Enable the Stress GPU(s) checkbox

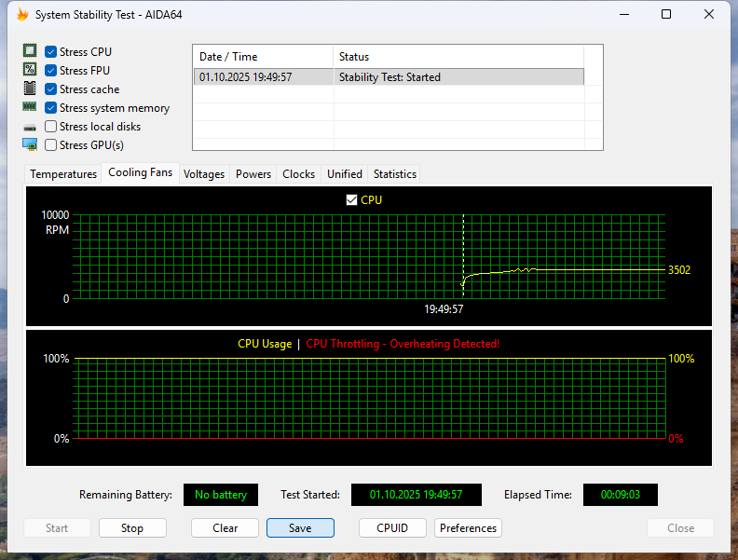click(x=51, y=145)
